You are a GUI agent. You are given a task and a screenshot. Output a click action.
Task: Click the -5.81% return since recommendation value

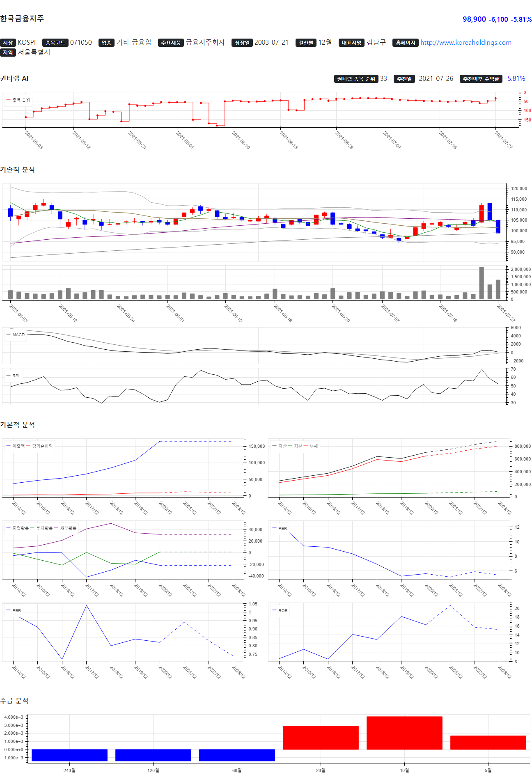click(x=515, y=78)
